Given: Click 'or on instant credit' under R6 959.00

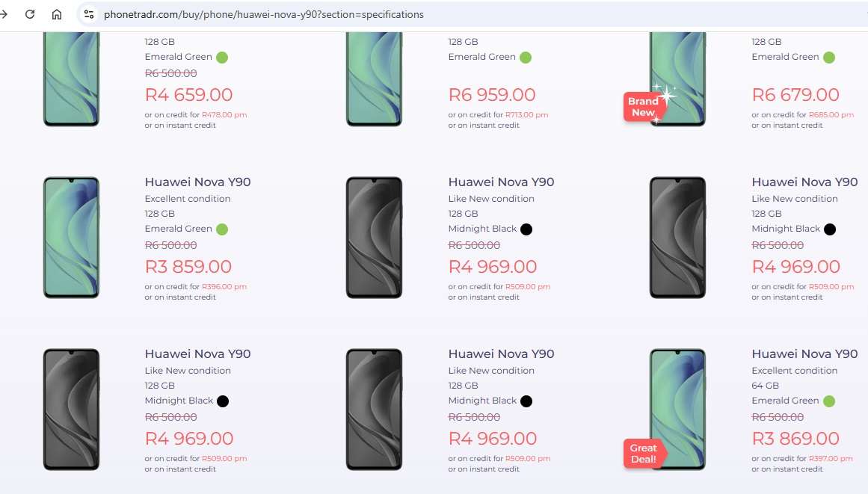Looking at the screenshot, I should point(485,125).
